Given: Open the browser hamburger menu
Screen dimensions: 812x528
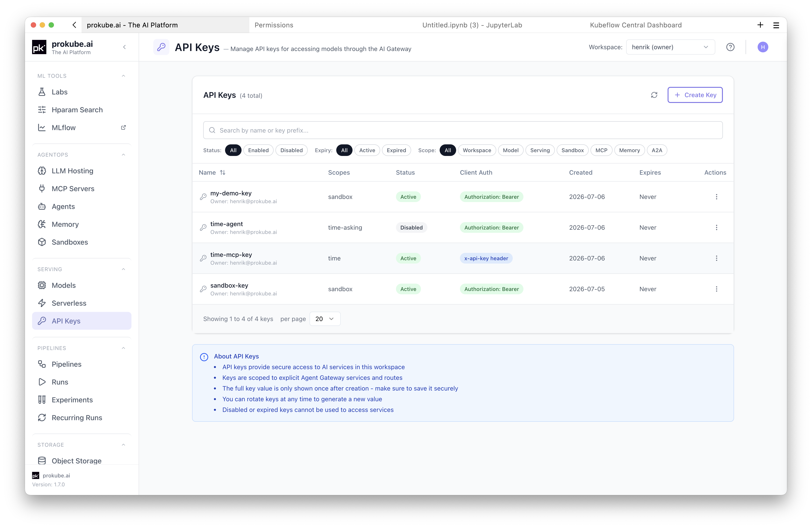Looking at the screenshot, I should [776, 25].
